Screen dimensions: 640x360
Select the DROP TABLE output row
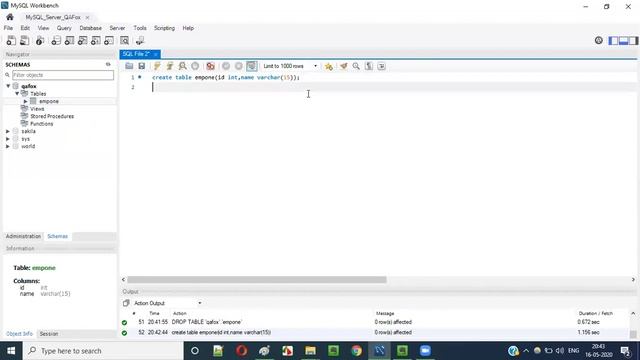point(375,322)
